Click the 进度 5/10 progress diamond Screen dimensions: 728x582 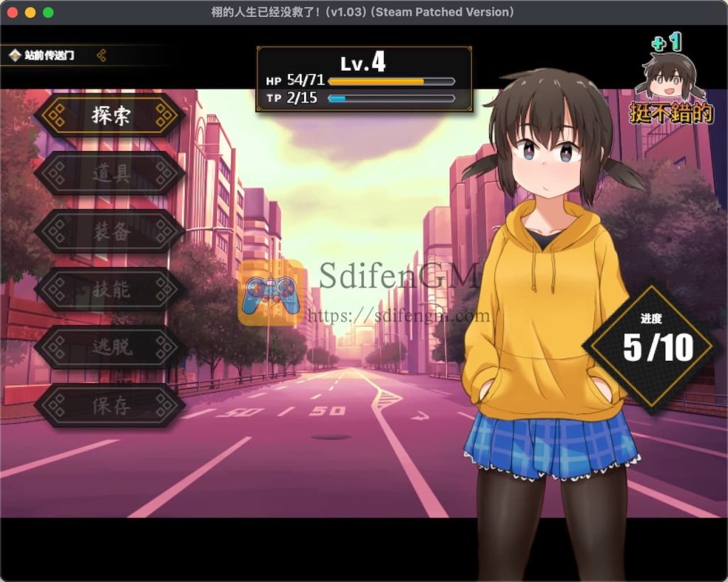[x=651, y=346]
